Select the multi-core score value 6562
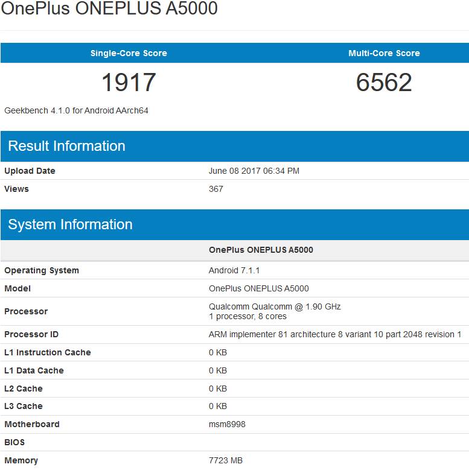The width and height of the screenshot is (469, 476). point(384,83)
